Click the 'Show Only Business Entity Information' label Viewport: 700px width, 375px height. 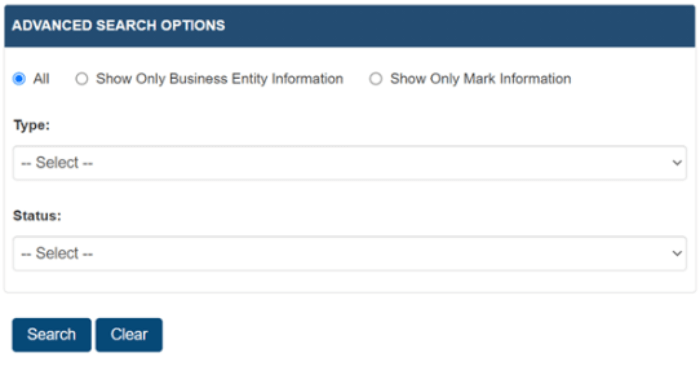220,79
